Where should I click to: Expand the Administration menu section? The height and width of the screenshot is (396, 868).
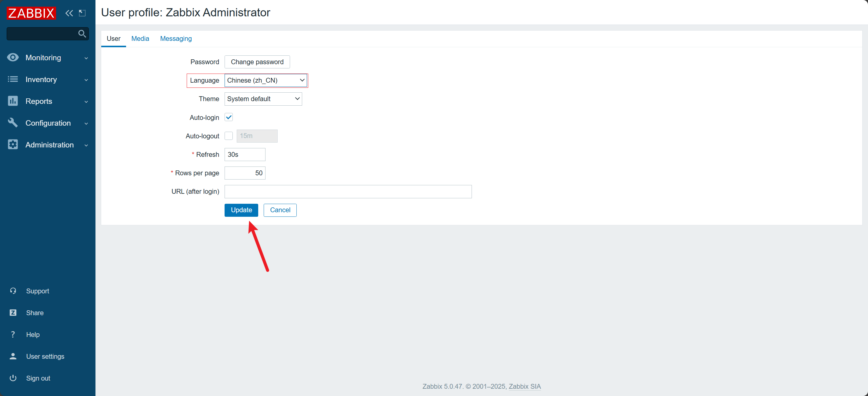(48, 145)
